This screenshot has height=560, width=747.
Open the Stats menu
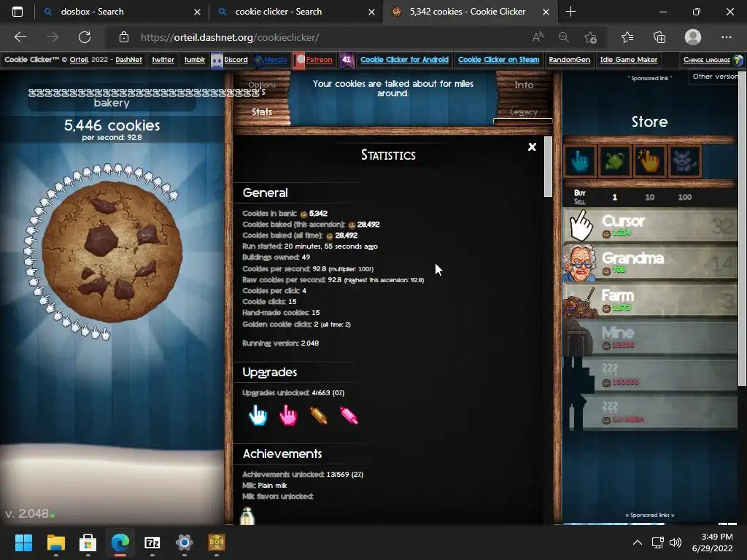coord(262,112)
